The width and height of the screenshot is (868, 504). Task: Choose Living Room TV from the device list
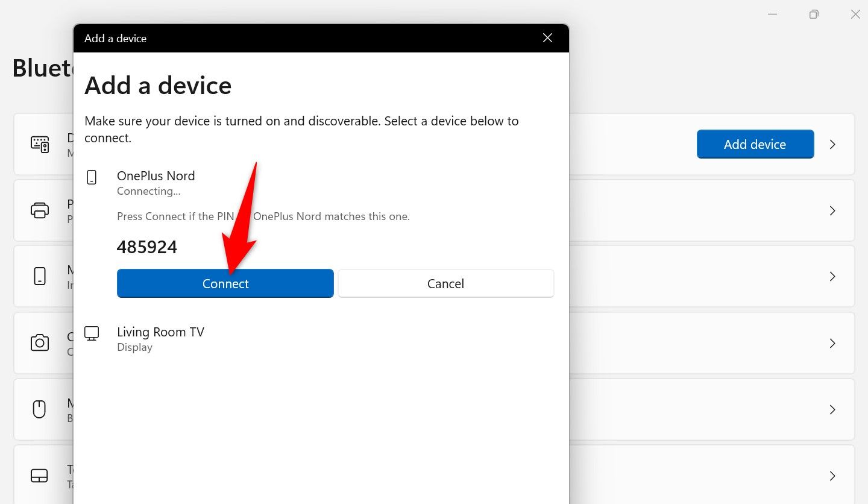(160, 332)
